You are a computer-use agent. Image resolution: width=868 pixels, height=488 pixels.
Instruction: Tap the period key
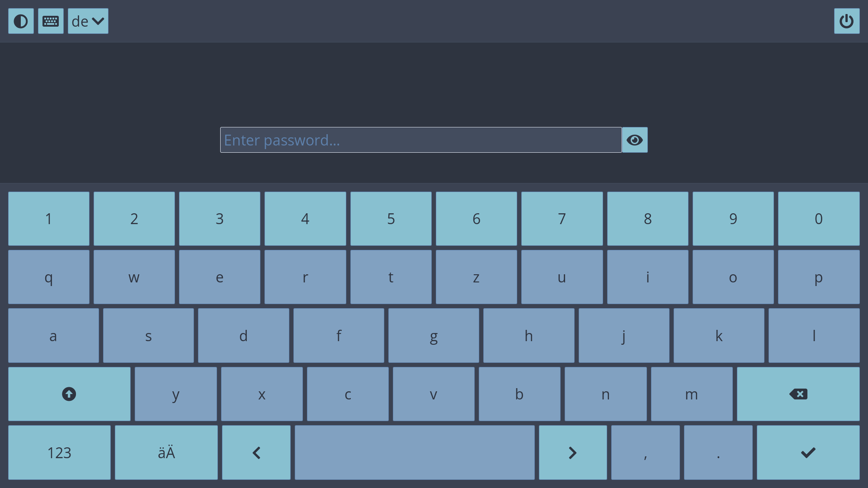pyautogui.click(x=718, y=452)
